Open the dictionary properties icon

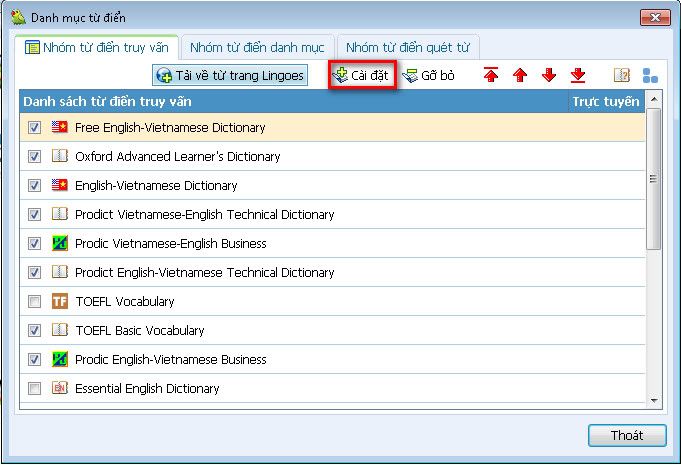click(621, 76)
